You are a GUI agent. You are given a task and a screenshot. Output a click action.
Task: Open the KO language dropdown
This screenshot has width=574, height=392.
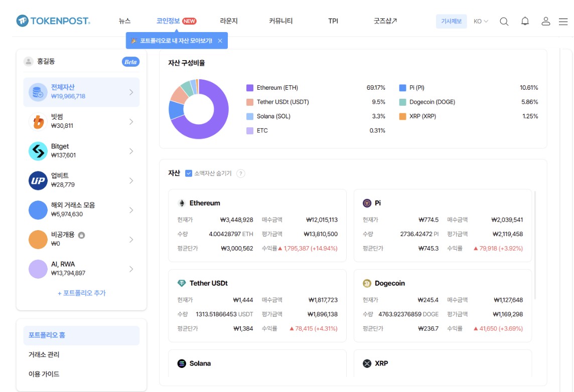point(481,21)
